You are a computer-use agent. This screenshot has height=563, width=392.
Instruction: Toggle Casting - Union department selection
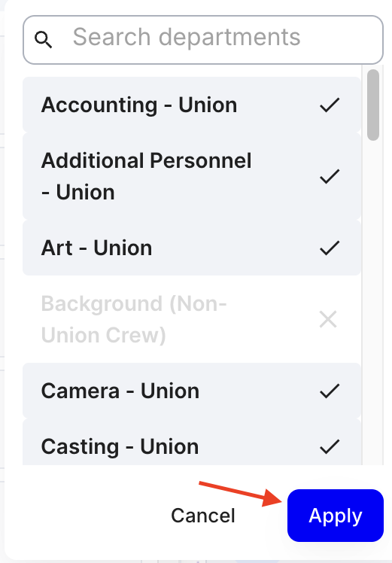[x=192, y=443]
